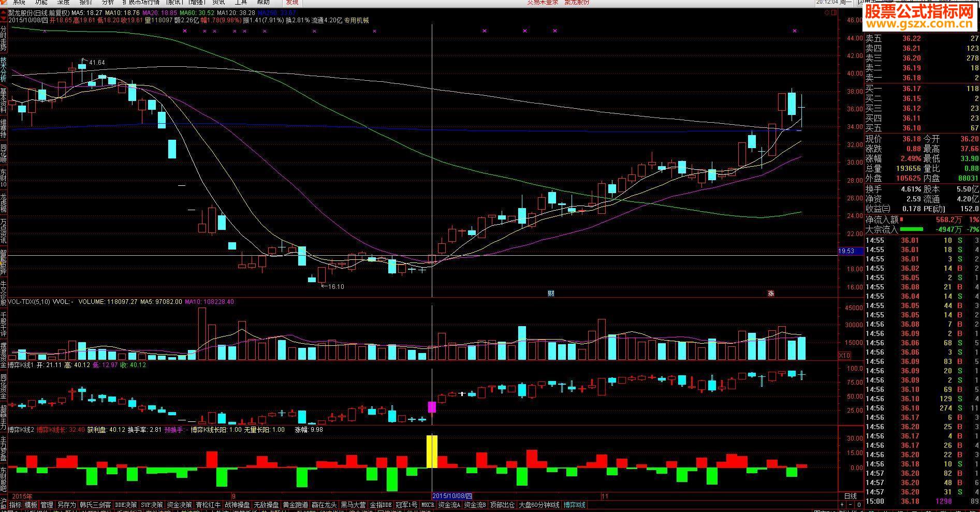Select the 青松红牛 indicator tab
The width and height of the screenshot is (980, 512).
click(x=208, y=505)
